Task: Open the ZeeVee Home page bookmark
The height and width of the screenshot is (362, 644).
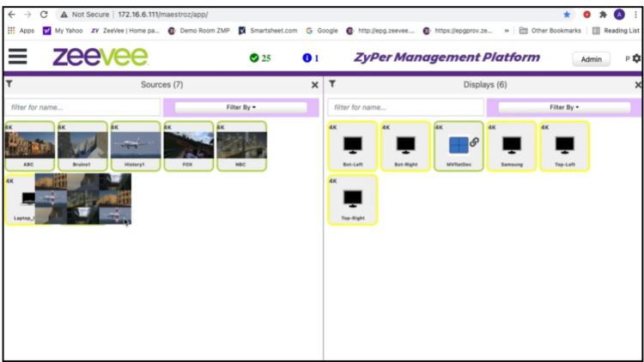Action: 125,30
